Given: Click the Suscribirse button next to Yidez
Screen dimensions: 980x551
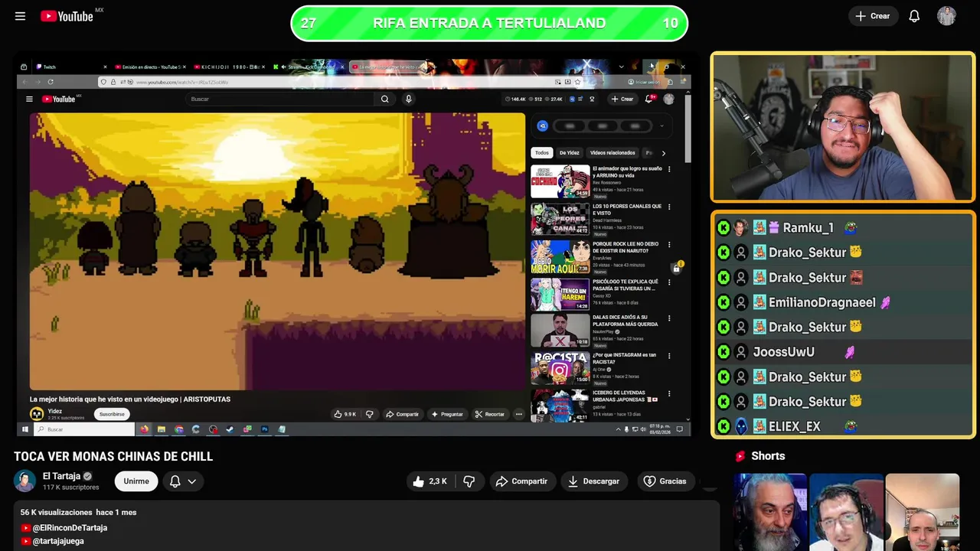Looking at the screenshot, I should point(112,414).
